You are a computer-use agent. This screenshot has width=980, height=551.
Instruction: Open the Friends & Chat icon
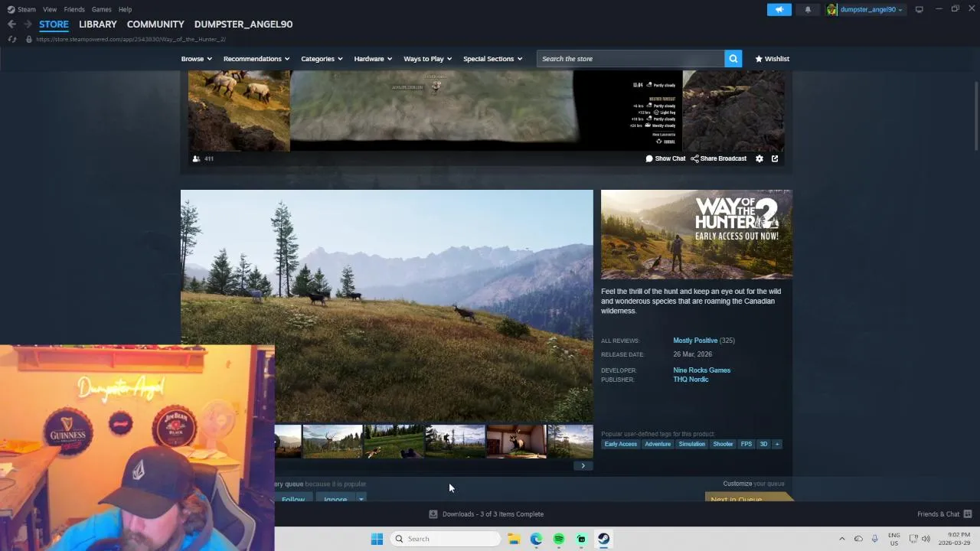click(x=968, y=514)
